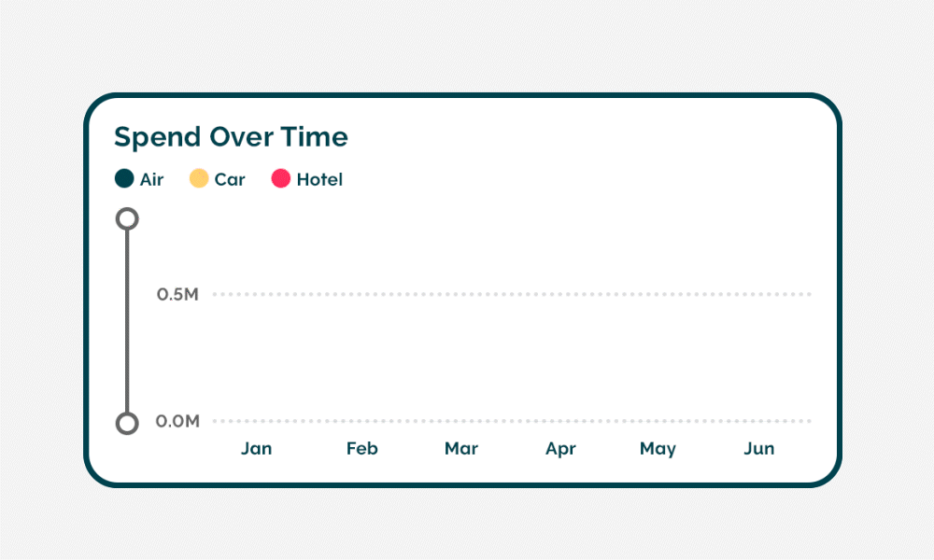Click the bottom handle of vertical slider
This screenshot has width=934, height=560.
pyautogui.click(x=127, y=423)
